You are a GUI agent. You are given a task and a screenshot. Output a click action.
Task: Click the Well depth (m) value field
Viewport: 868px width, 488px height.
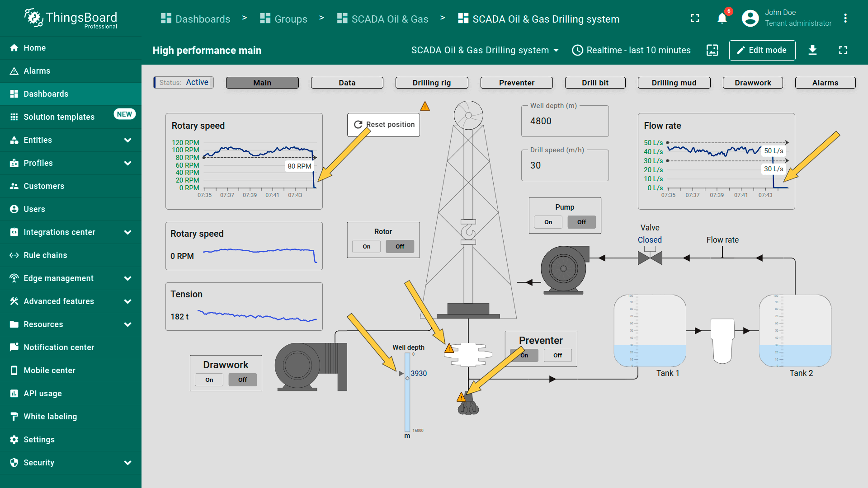(x=564, y=121)
